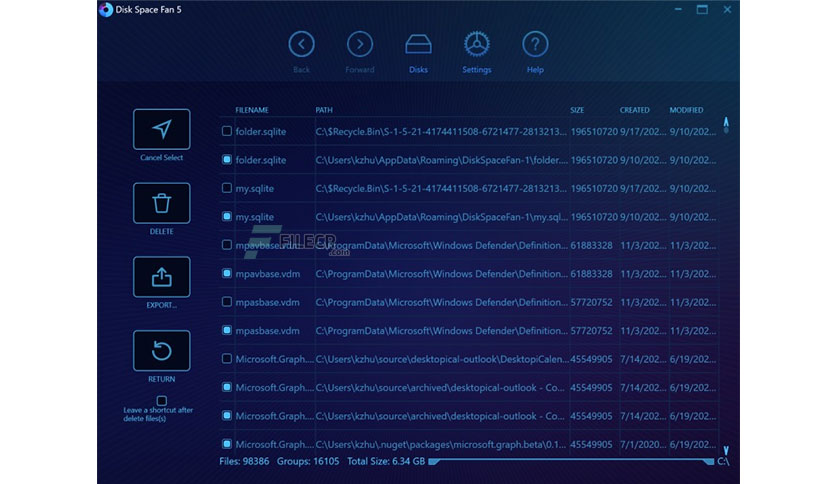Click Total Size: 6.34 GB status text

click(386, 461)
